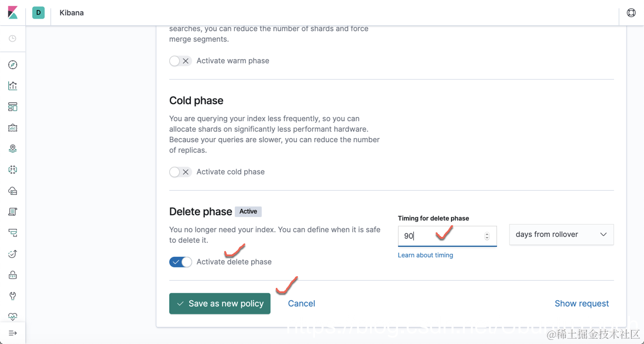
Task: Open Discover from the compass icon
Action: 13,65
